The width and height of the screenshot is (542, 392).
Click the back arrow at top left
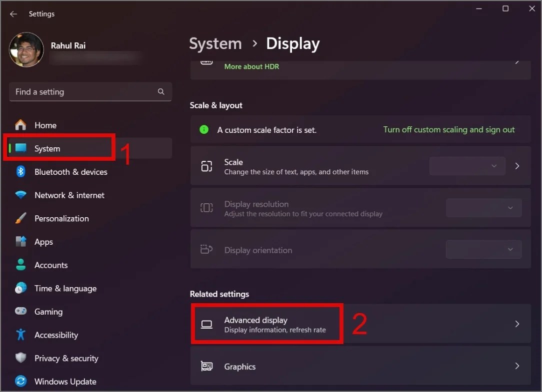(x=13, y=14)
